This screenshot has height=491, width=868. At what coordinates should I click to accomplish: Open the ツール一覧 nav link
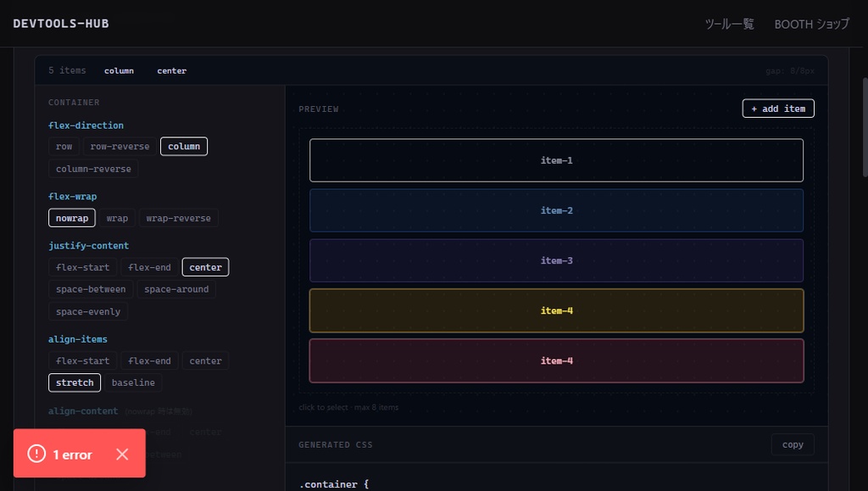tap(729, 24)
